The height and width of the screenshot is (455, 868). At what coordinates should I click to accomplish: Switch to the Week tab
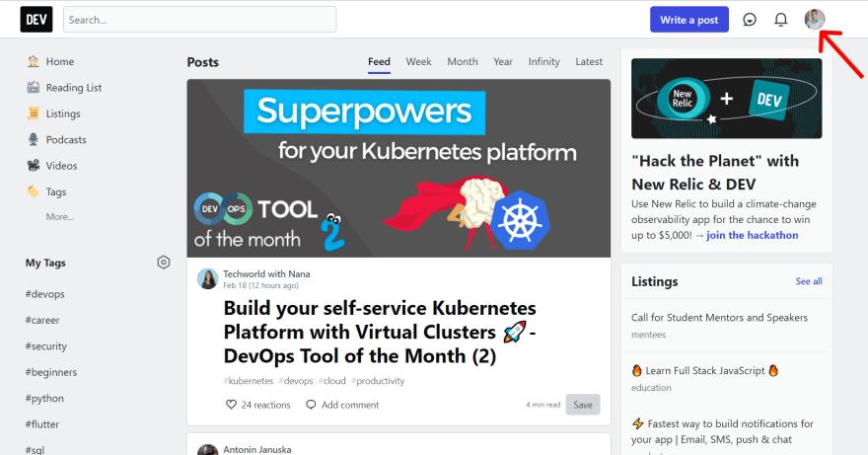(x=418, y=61)
